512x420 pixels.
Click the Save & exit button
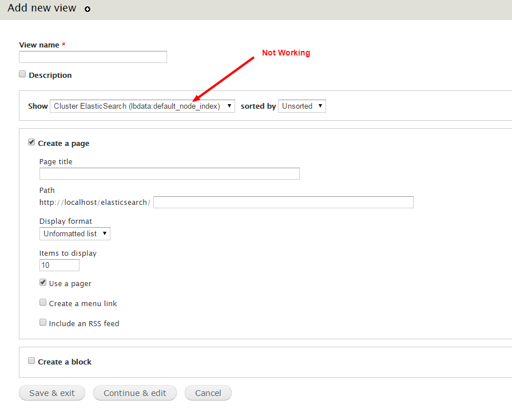point(52,393)
